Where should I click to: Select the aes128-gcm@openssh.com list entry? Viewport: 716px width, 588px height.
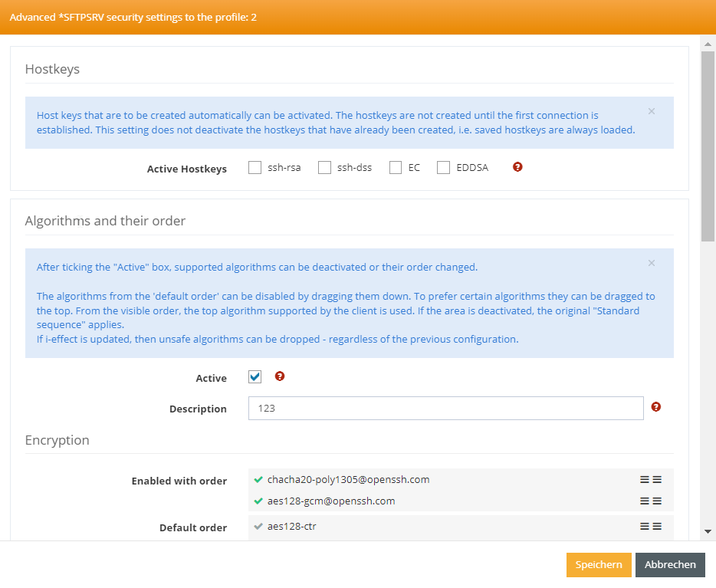click(331, 501)
